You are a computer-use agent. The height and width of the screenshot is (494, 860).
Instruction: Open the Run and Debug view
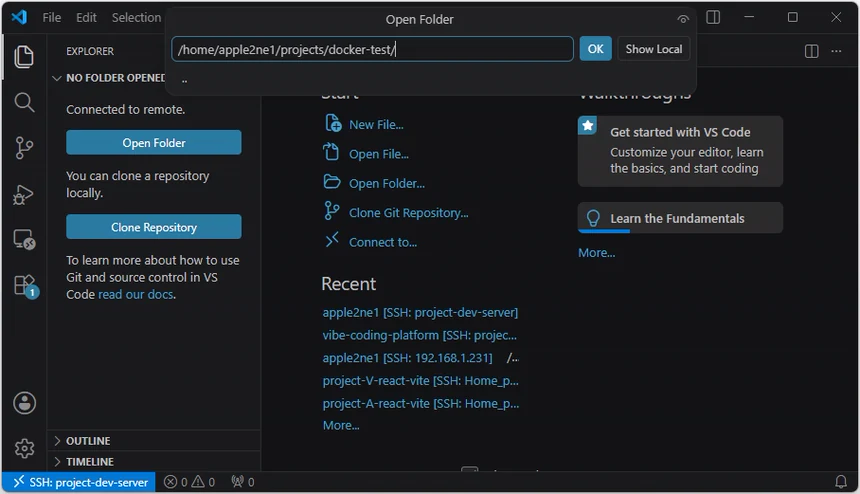(24, 194)
